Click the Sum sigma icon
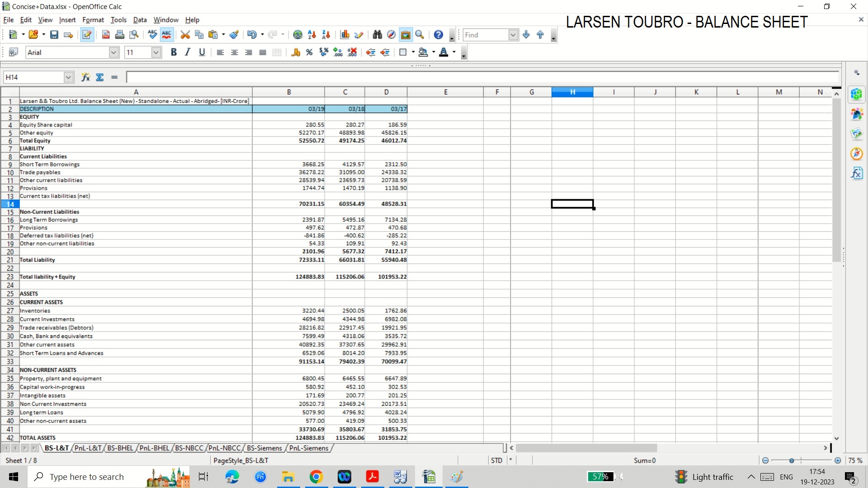This screenshot has height=488, width=868. 100,77
